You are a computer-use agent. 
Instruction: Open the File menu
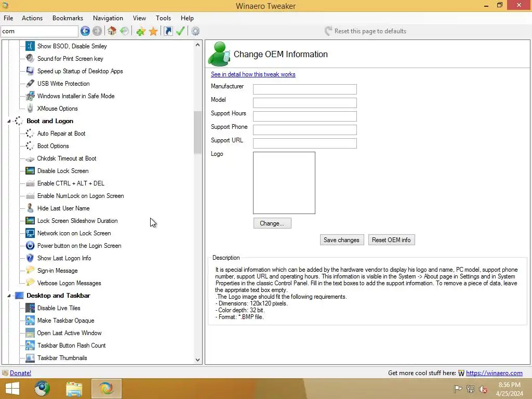pyautogui.click(x=8, y=18)
